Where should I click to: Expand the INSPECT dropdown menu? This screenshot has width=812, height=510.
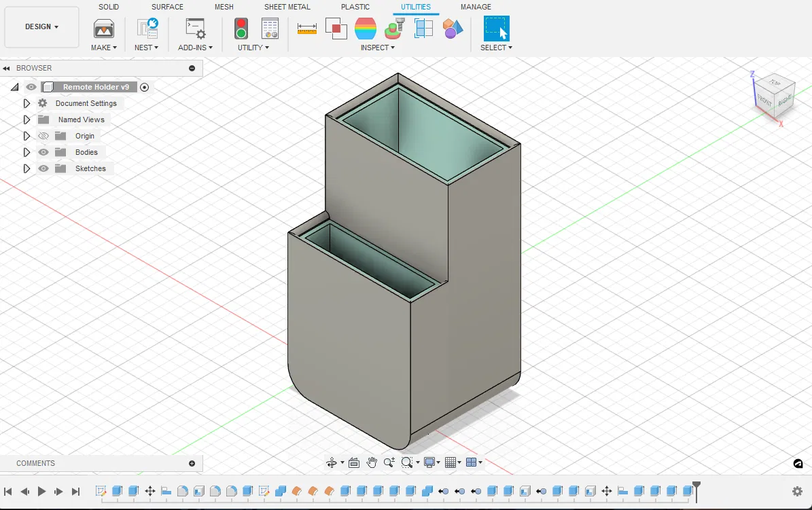click(x=377, y=48)
